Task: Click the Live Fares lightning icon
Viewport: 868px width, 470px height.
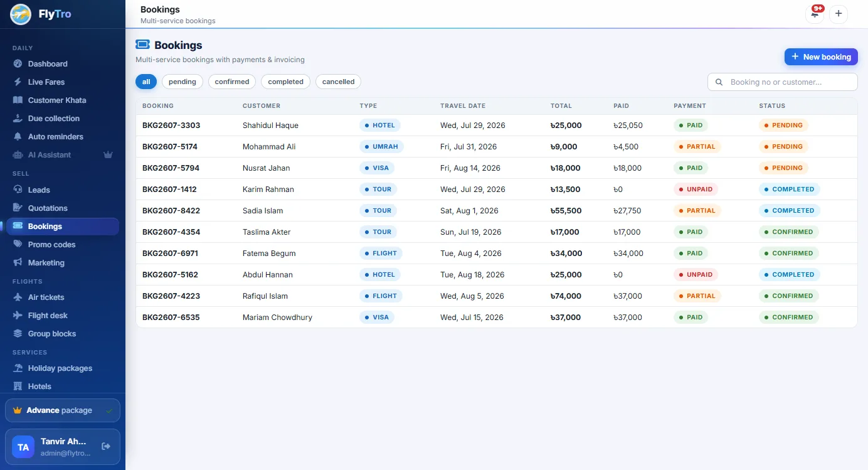Action: point(18,82)
